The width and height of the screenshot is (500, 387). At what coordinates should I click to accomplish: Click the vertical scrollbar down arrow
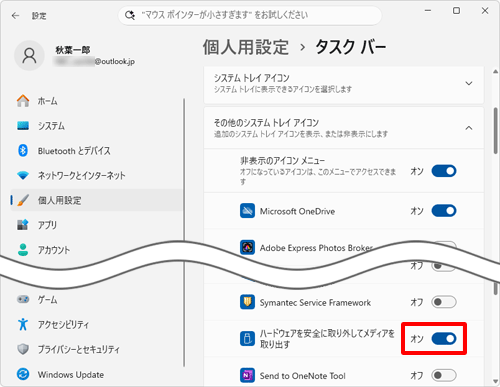pos(496,381)
